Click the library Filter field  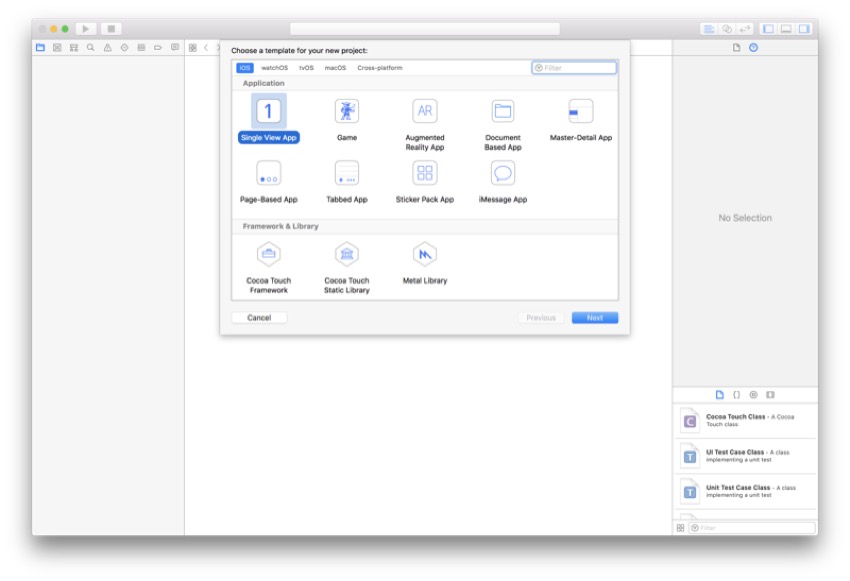point(751,528)
